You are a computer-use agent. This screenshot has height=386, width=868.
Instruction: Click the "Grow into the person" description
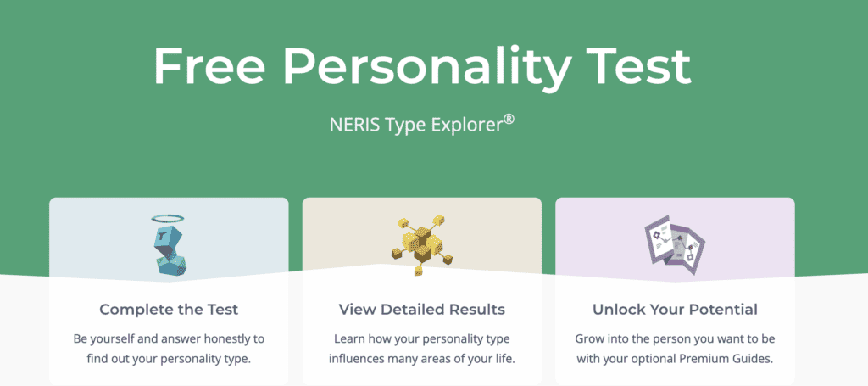point(675,338)
